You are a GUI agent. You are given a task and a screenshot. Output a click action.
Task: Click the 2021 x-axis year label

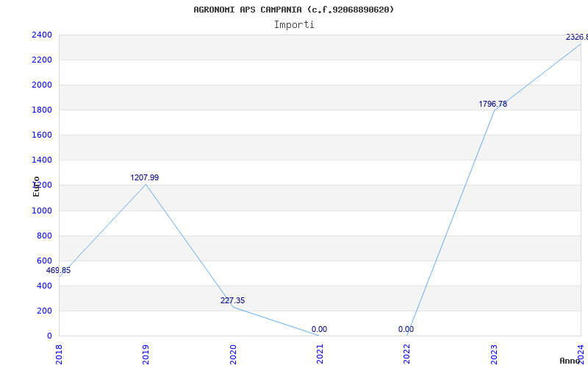(320, 355)
